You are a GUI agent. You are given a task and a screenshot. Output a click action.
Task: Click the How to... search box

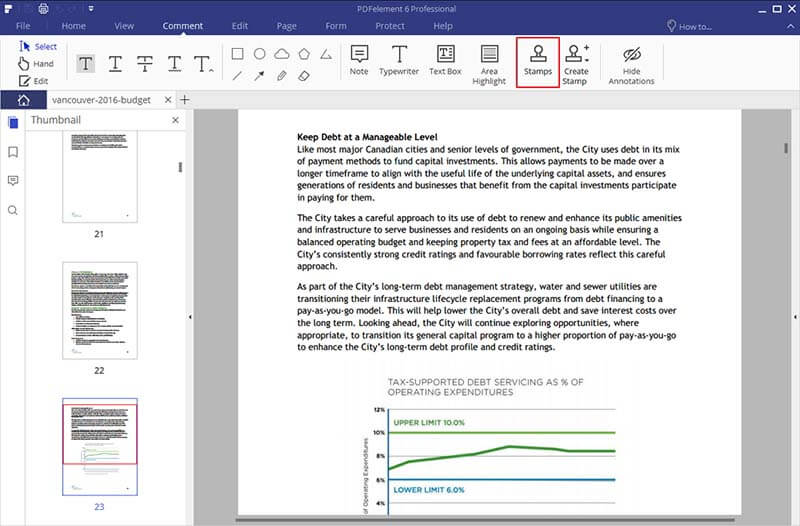tap(690, 27)
